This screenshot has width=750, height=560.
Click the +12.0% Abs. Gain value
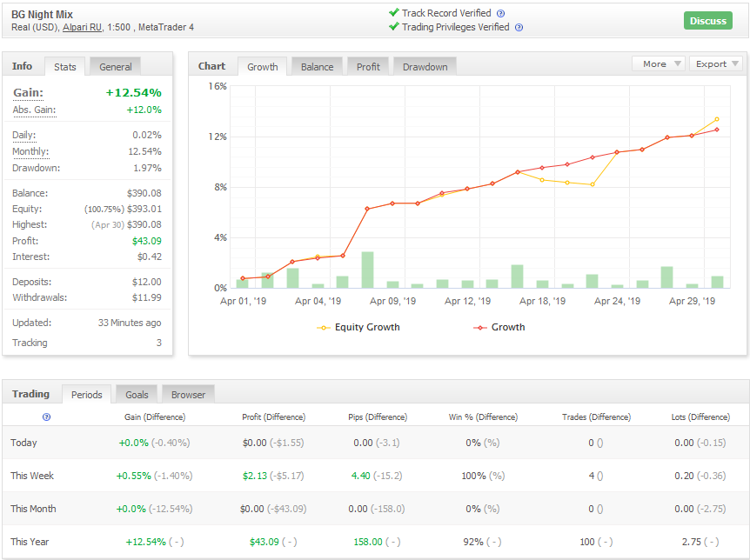(144, 110)
